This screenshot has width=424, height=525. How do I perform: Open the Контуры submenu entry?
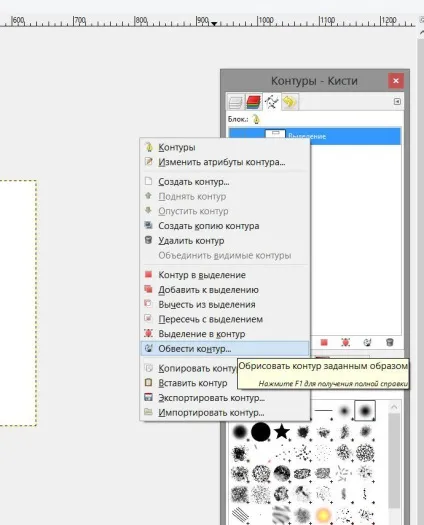[x=225, y=147]
